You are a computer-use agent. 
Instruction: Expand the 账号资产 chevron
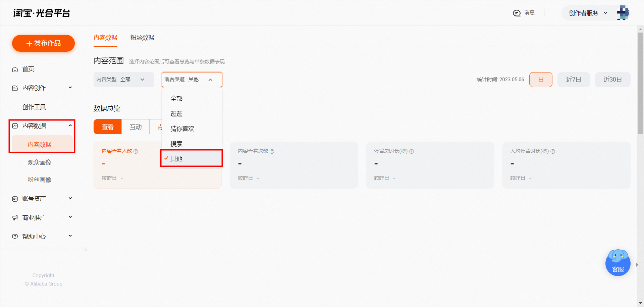tap(70, 198)
